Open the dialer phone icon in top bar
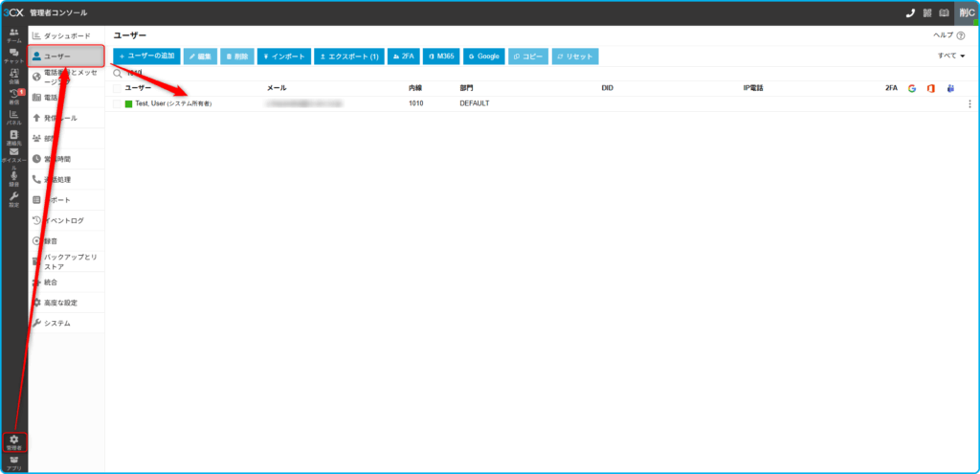980x474 pixels. coord(911,12)
